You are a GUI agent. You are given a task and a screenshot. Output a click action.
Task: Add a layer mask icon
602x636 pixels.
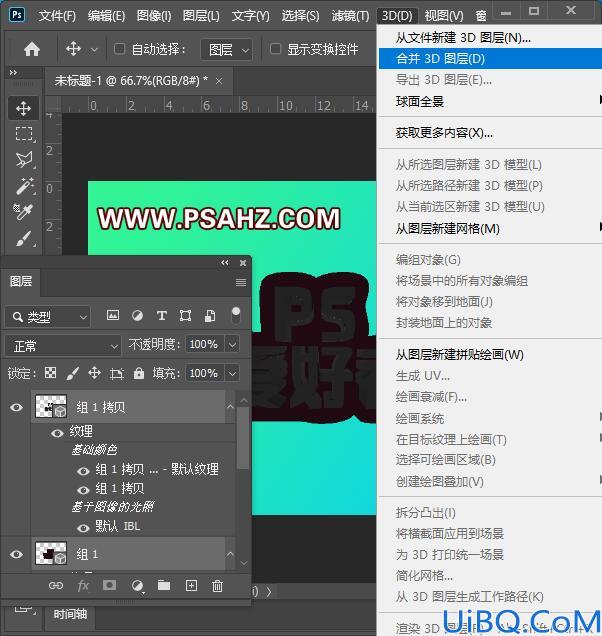110,585
